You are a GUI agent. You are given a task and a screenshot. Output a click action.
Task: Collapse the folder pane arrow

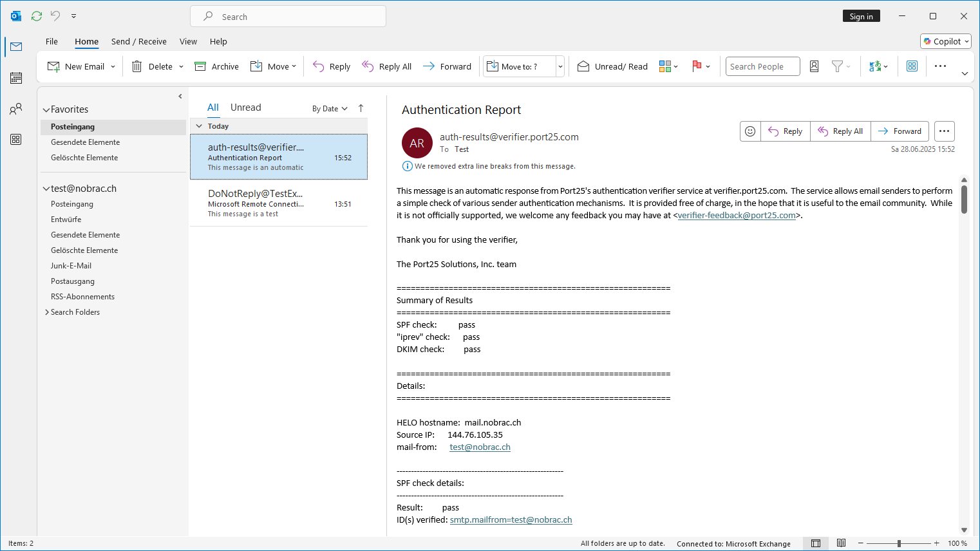[x=180, y=96]
